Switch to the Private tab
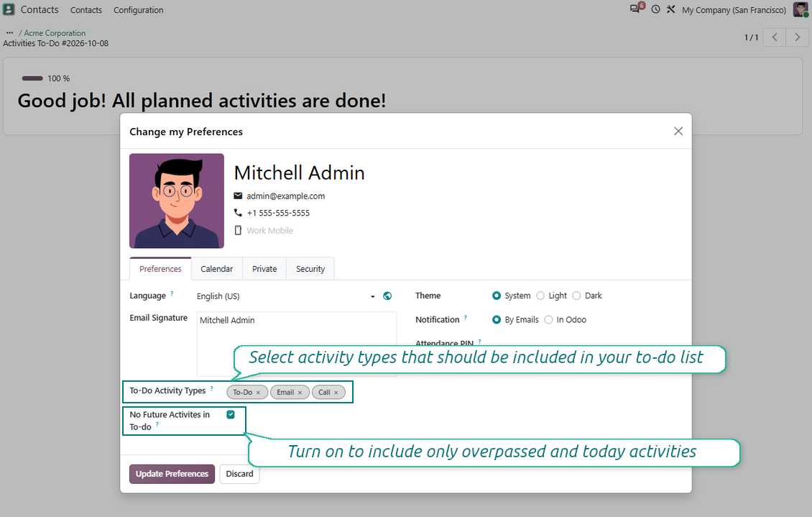This screenshot has width=812, height=517. click(264, 269)
